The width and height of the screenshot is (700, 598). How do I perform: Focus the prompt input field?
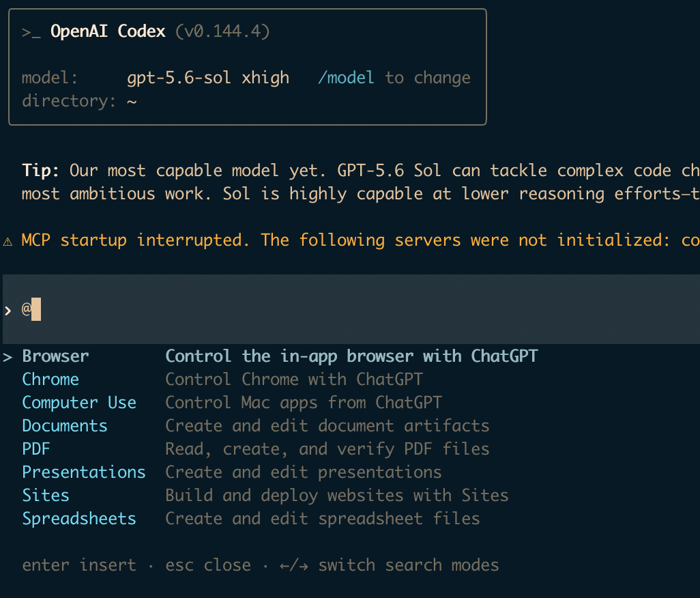click(351, 309)
